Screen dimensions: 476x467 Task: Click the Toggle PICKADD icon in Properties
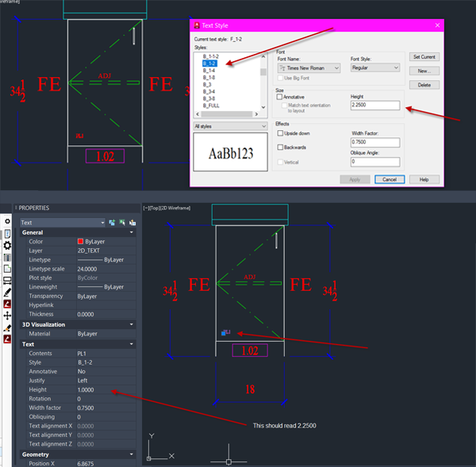click(x=113, y=223)
